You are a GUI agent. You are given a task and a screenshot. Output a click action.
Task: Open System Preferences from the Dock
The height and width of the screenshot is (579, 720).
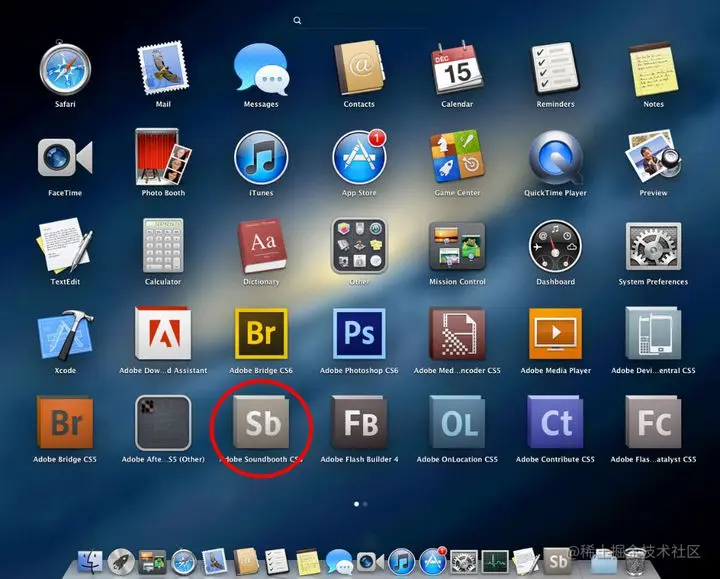[x=464, y=562]
